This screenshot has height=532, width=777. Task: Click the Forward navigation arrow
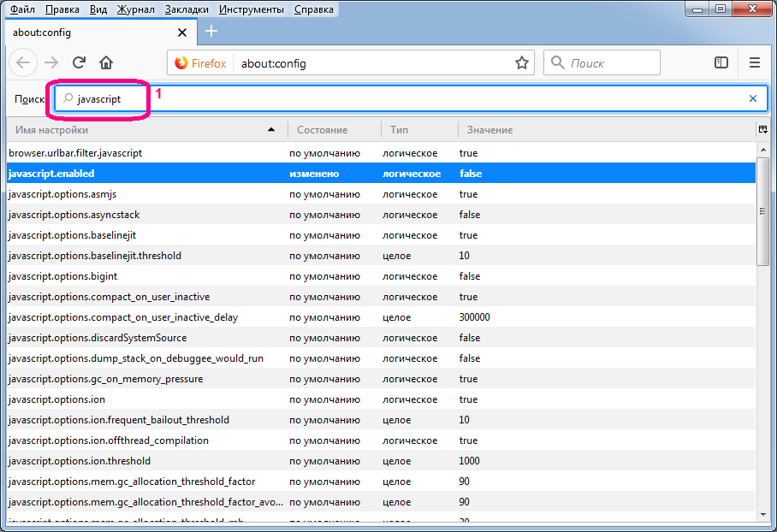[51, 62]
